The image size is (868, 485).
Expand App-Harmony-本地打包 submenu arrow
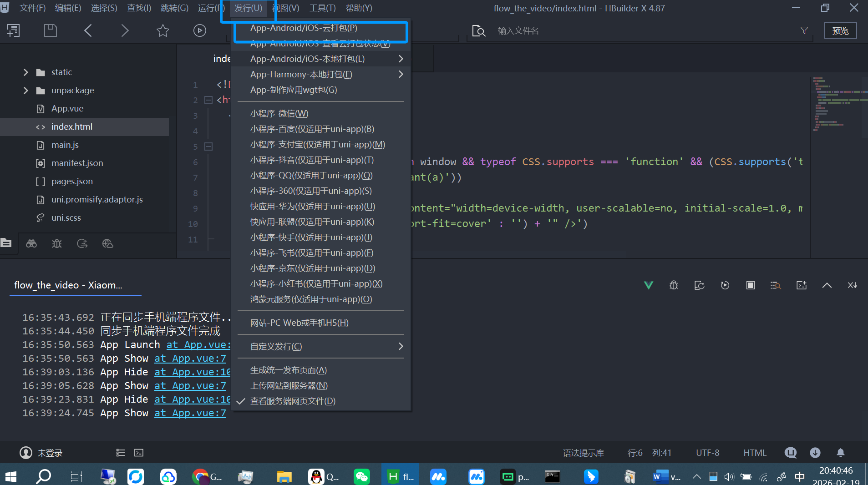(x=401, y=74)
